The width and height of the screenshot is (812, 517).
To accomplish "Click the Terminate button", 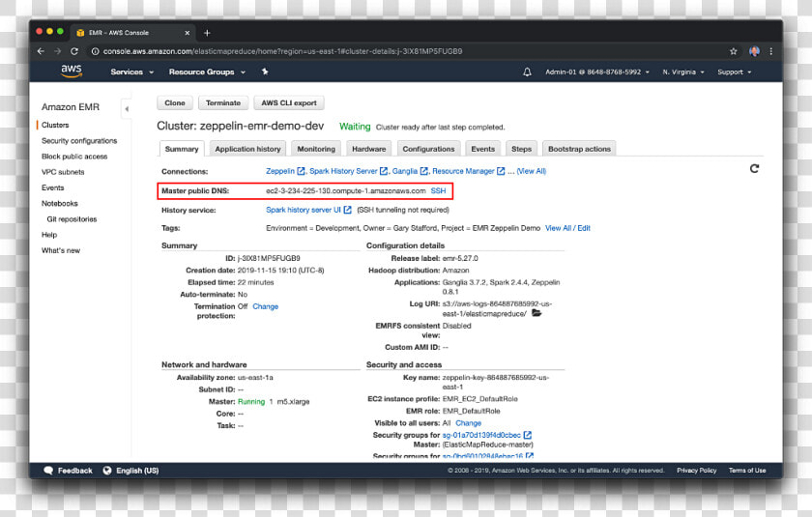I will pos(223,103).
